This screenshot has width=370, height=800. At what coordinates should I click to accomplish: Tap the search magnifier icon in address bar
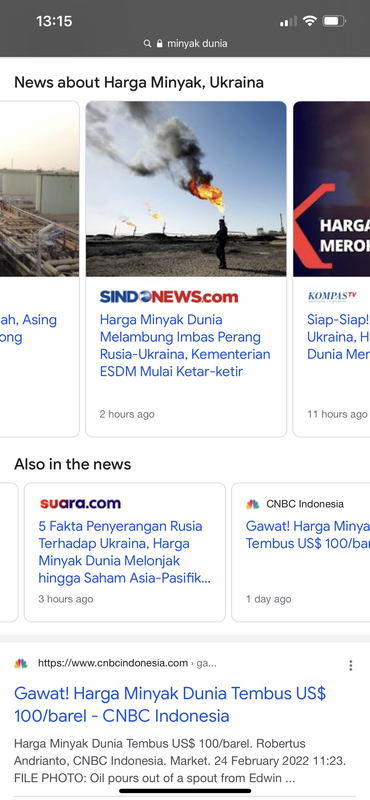click(x=147, y=44)
